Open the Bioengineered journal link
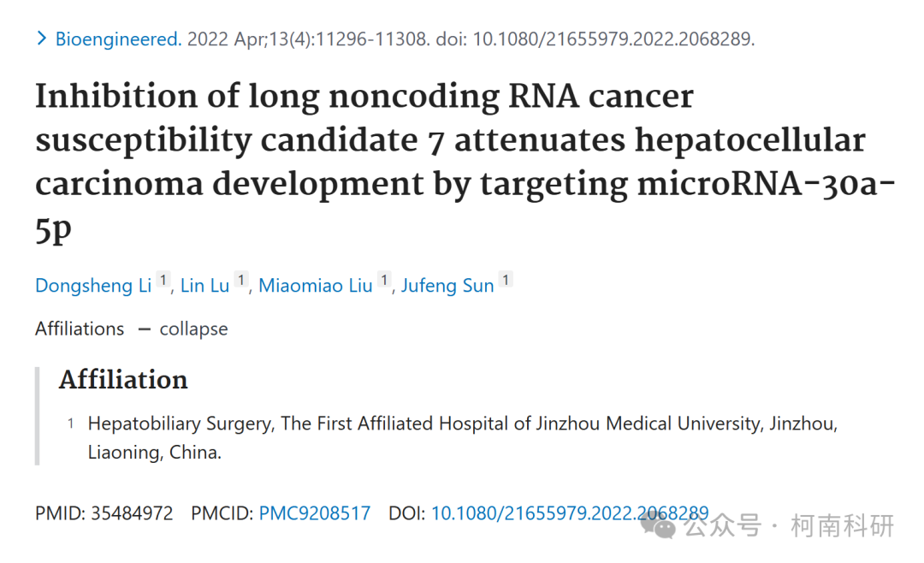This screenshot has height=563, width=924. tap(118, 39)
